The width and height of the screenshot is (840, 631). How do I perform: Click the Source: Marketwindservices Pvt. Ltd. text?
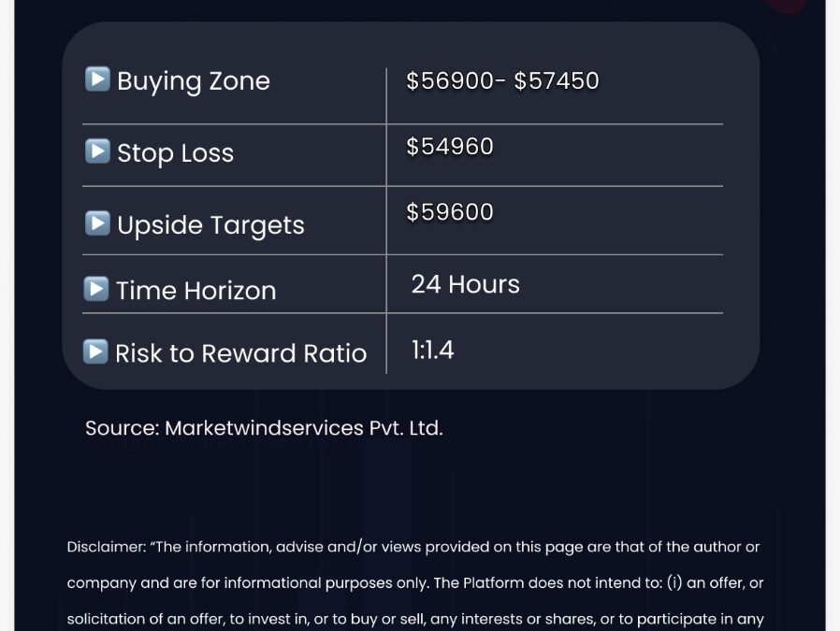coord(264,428)
